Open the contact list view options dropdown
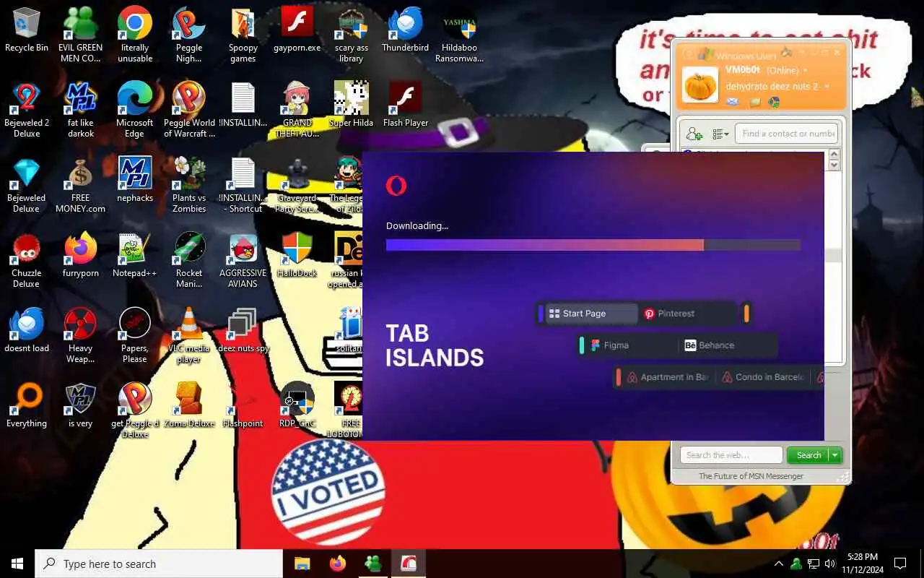 coord(720,134)
